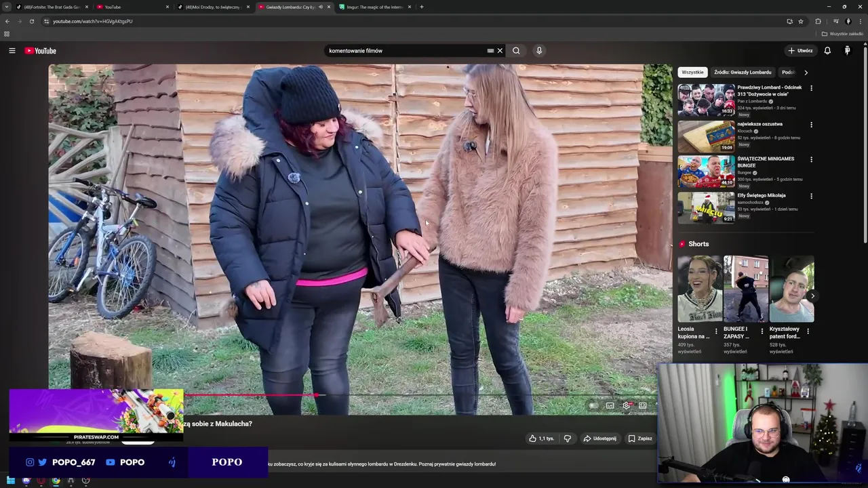Open the 'Prawdziwy Lombard - Odcinek 313' thumbnail
This screenshot has width=868, height=488.
(x=706, y=100)
